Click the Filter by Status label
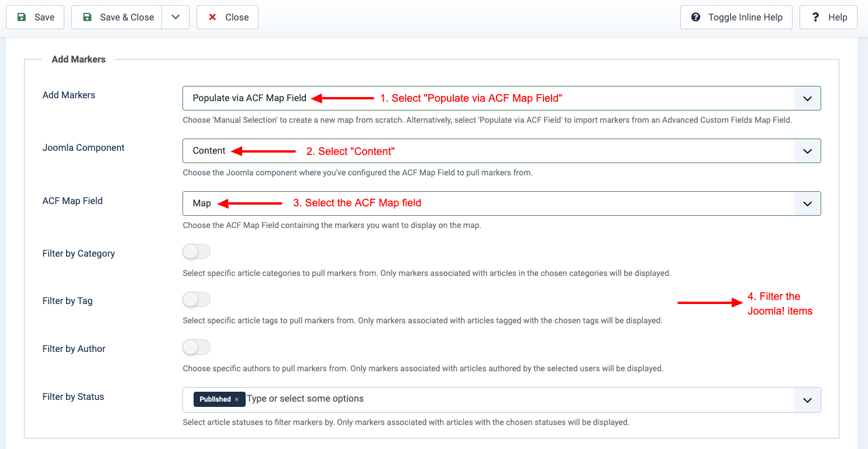The height and width of the screenshot is (449, 868). [x=74, y=397]
